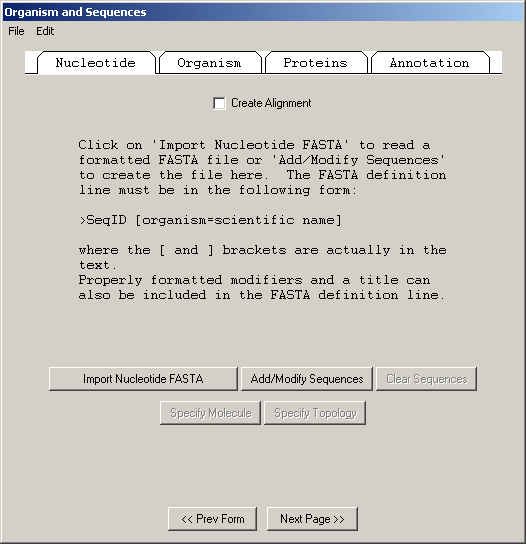Click the Create Alignment label text
The width and height of the screenshot is (526, 544).
point(271,103)
